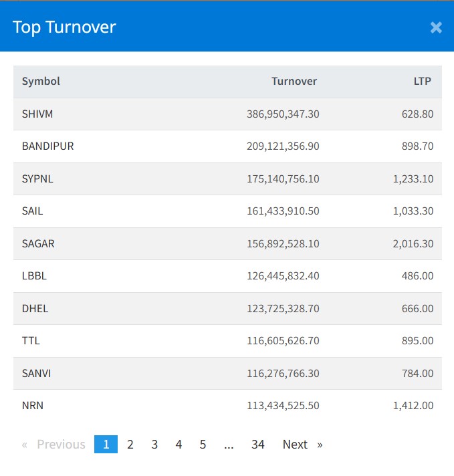Click the SAIL symbol entry

point(32,211)
